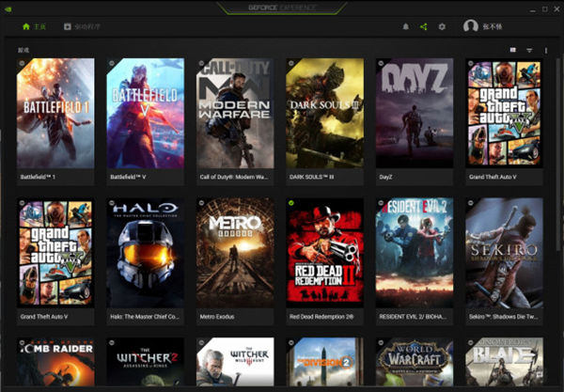Open the Halo Master Chief Collection cover
564x392 pixels.
pos(146,253)
